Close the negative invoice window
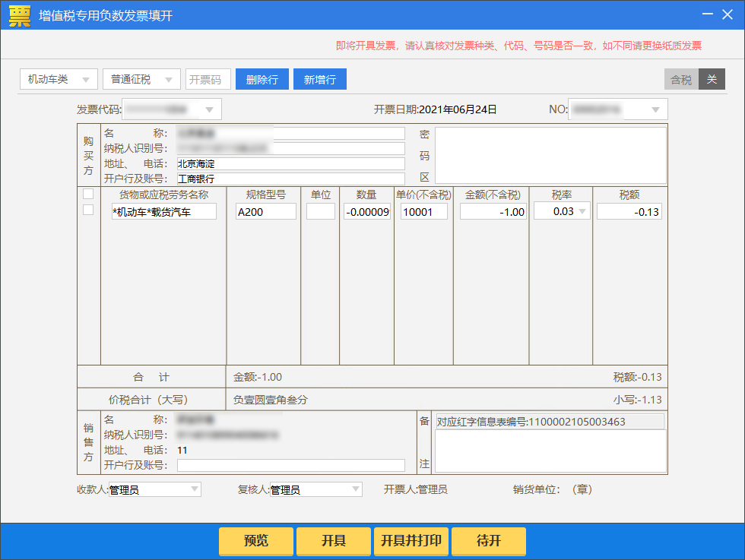The height and width of the screenshot is (560, 745). (x=728, y=14)
